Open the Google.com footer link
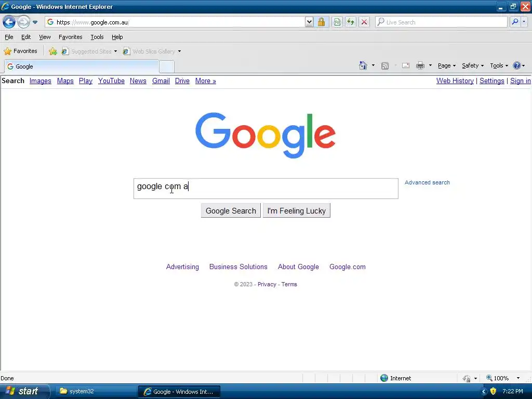This screenshot has height=399, width=532. pos(348,267)
